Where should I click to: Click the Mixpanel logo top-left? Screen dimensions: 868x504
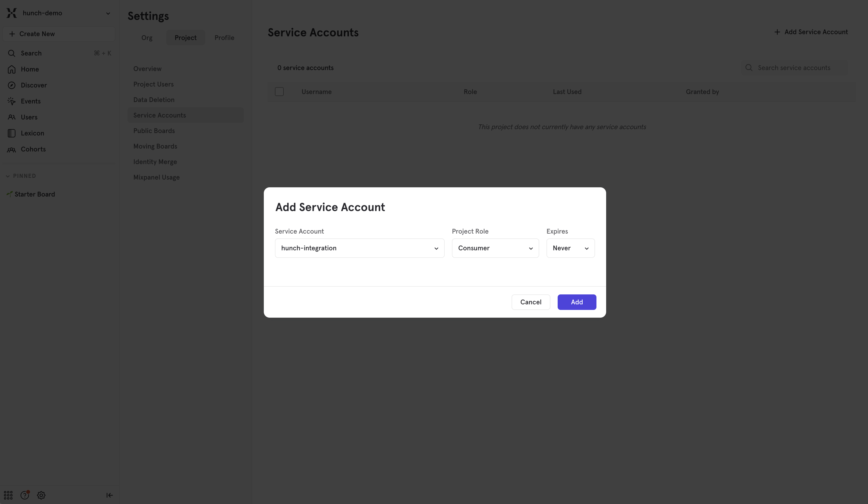click(x=11, y=13)
